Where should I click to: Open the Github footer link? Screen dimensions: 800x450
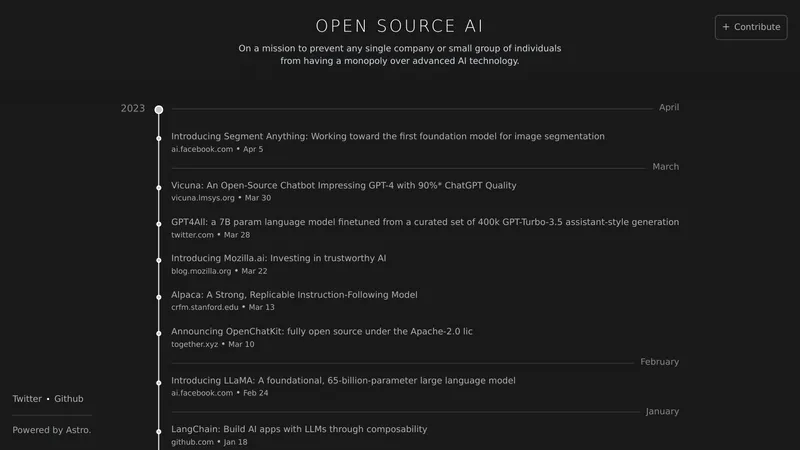tap(69, 398)
